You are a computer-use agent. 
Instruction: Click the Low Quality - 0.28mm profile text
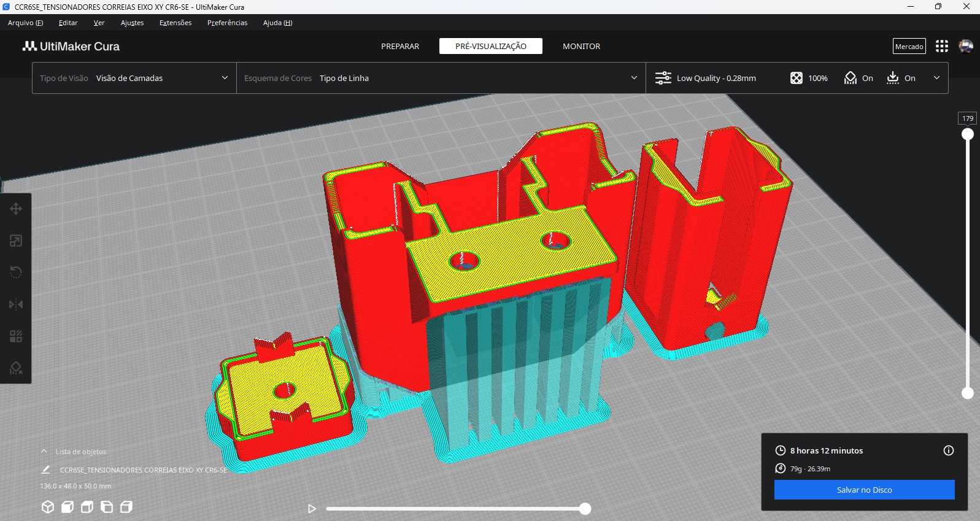(x=716, y=78)
